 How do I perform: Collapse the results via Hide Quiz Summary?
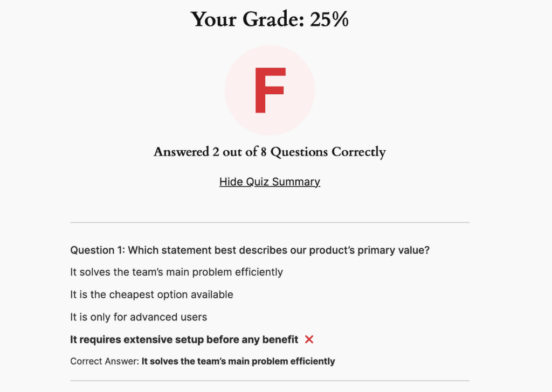(270, 182)
